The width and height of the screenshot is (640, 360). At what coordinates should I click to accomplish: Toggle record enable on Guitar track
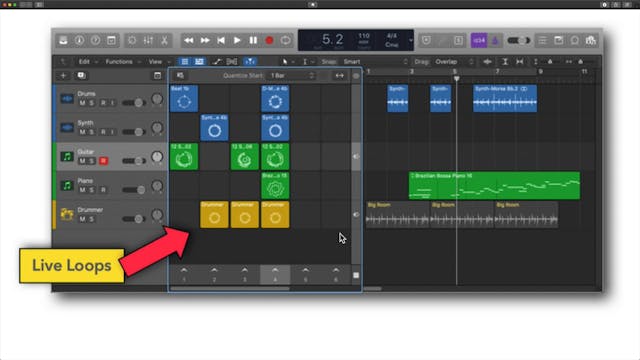point(103,161)
